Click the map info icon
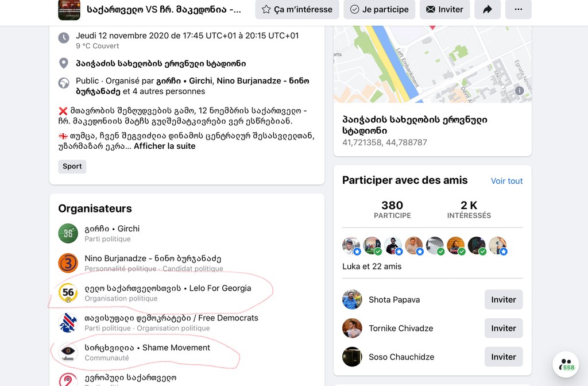This screenshot has height=386, width=588. click(519, 90)
